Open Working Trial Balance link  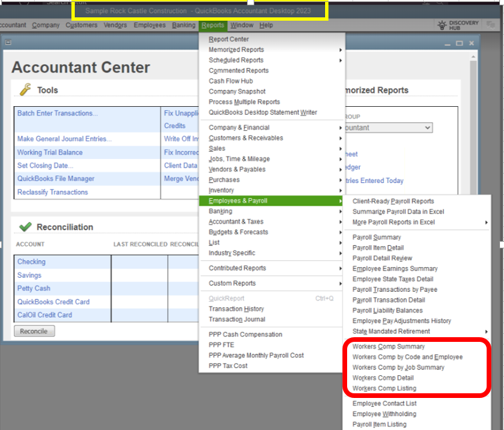[50, 152]
